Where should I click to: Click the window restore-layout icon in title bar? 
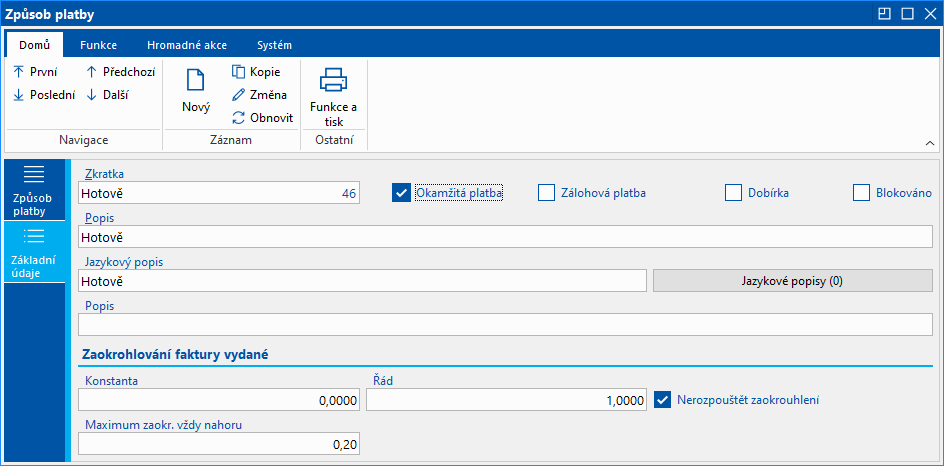(884, 14)
